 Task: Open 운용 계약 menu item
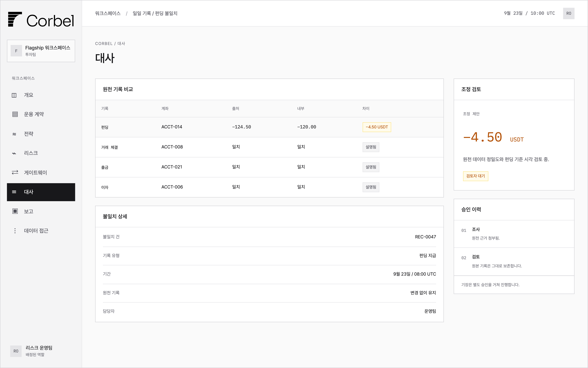click(41, 114)
